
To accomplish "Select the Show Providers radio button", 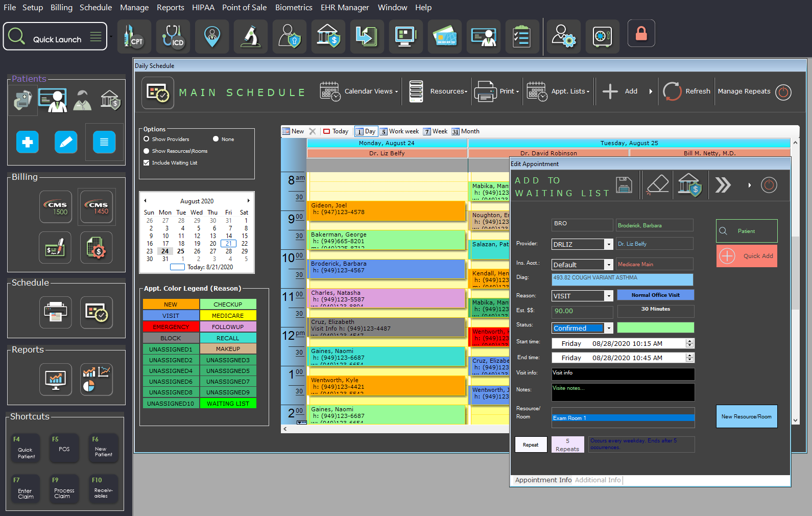I will (146, 139).
